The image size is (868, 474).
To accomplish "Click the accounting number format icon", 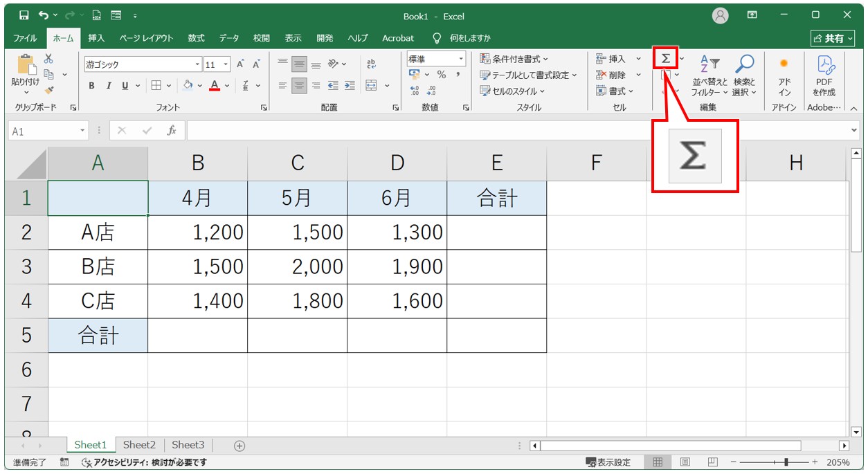I will click(415, 75).
